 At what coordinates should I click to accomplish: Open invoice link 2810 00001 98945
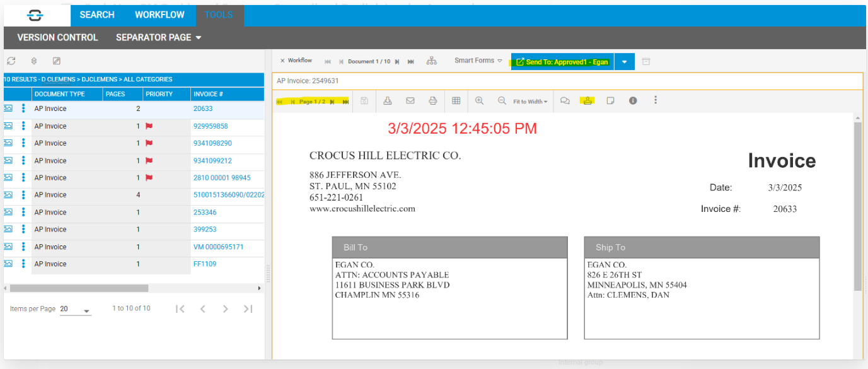pos(222,178)
